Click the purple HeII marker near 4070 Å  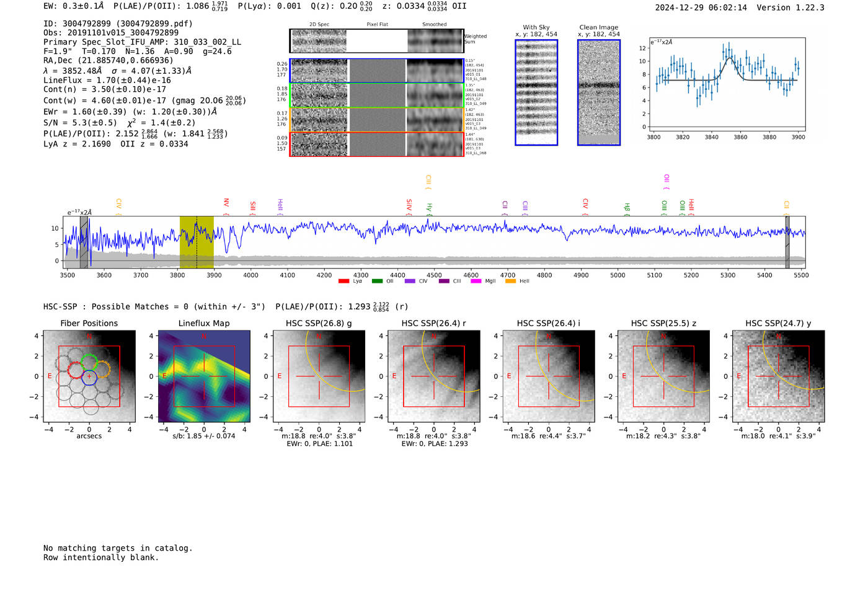point(280,206)
